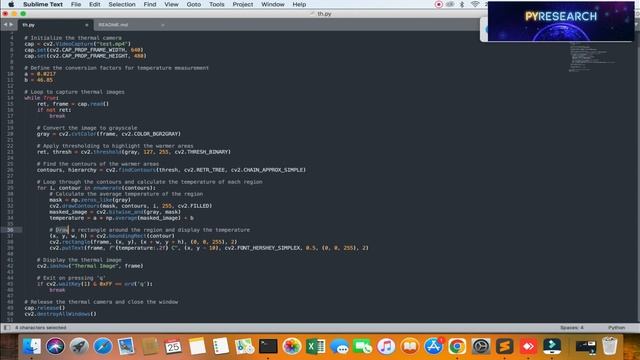Close the README.md tab
The height and width of the screenshot is (360, 640).
click(162, 25)
